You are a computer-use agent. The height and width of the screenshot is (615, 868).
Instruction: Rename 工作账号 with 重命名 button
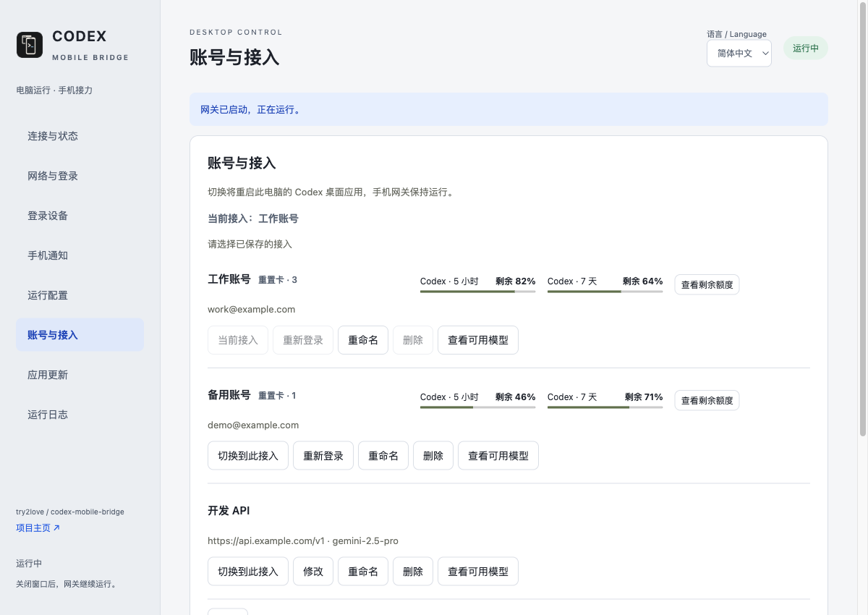click(363, 340)
